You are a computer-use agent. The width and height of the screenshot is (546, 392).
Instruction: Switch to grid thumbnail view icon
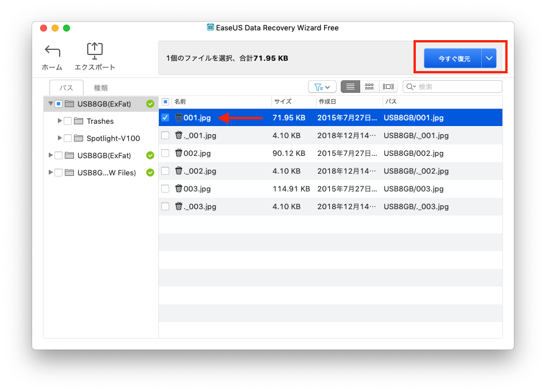coord(369,87)
